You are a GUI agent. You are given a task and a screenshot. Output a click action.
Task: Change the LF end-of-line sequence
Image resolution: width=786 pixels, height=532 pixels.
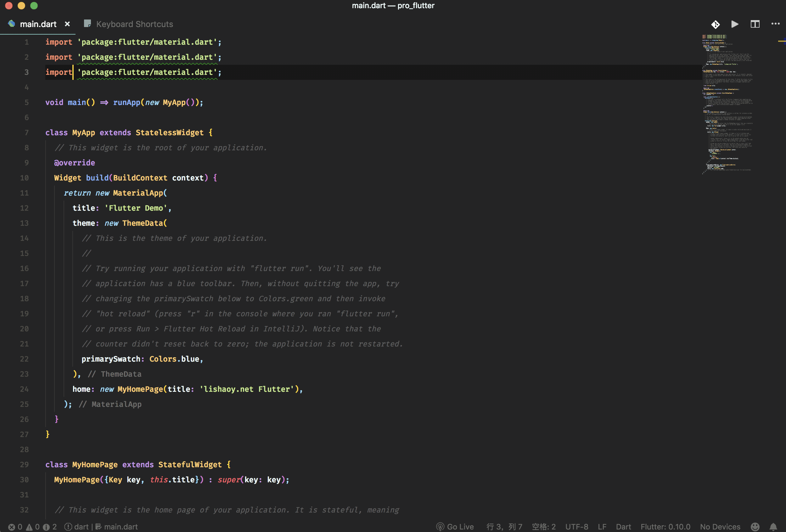click(602, 527)
